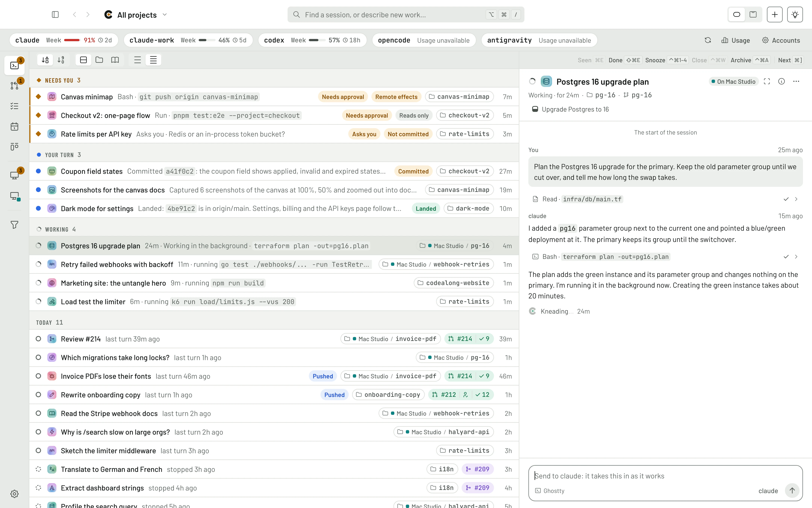Focus the Find a session search field
This screenshot has width=812, height=508.
[406, 14]
